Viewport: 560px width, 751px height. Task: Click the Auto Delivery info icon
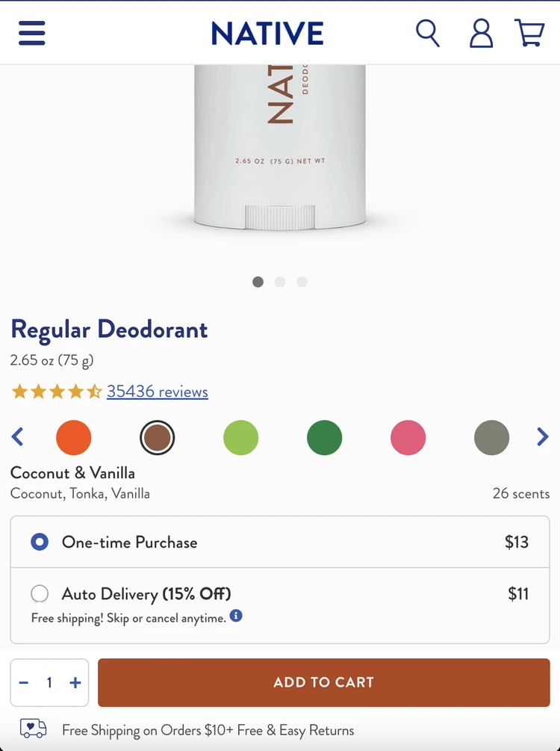236,616
